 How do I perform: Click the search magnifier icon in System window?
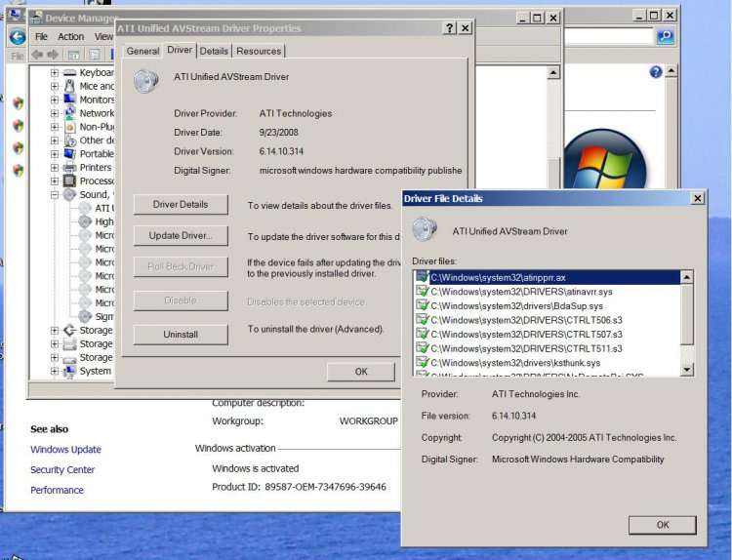click(666, 36)
